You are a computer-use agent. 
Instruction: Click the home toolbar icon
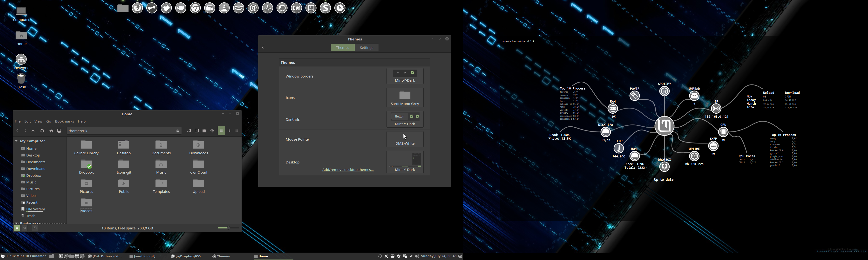(x=51, y=131)
